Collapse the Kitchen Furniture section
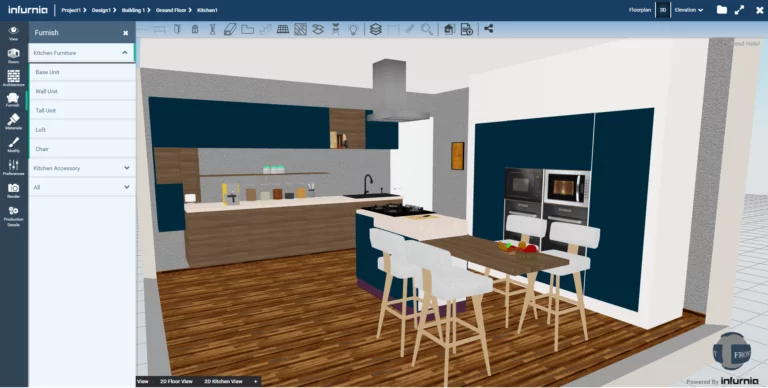The image size is (768, 388). [81, 52]
